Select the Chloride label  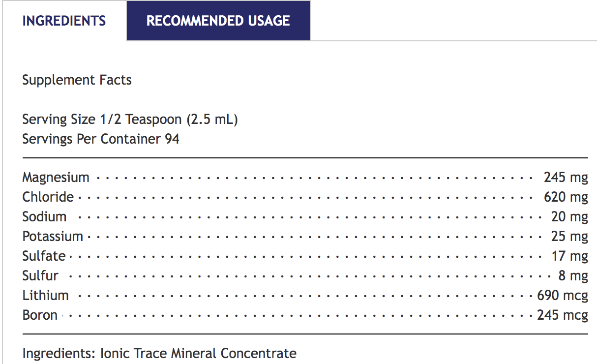click(x=48, y=197)
